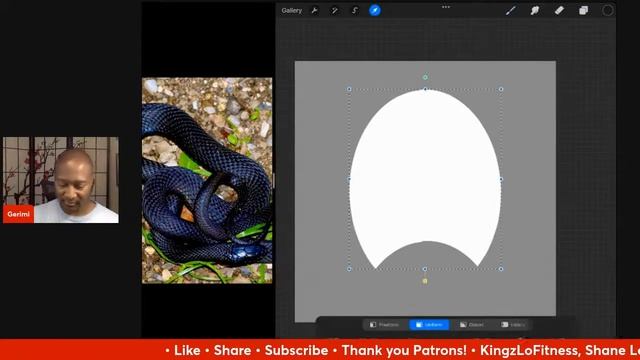Click the blue snake reference photo

click(207, 180)
